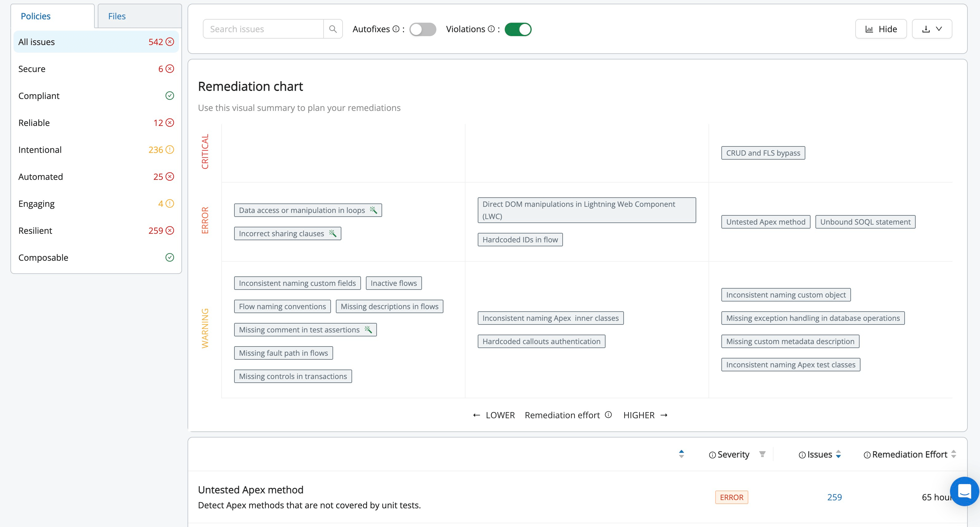Enable the Autofixes toggle
Screen dimensions: 980x527
[x=422, y=29]
